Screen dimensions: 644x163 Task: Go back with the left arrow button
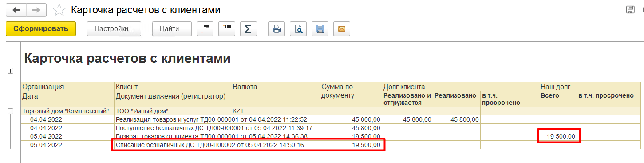coord(16,10)
